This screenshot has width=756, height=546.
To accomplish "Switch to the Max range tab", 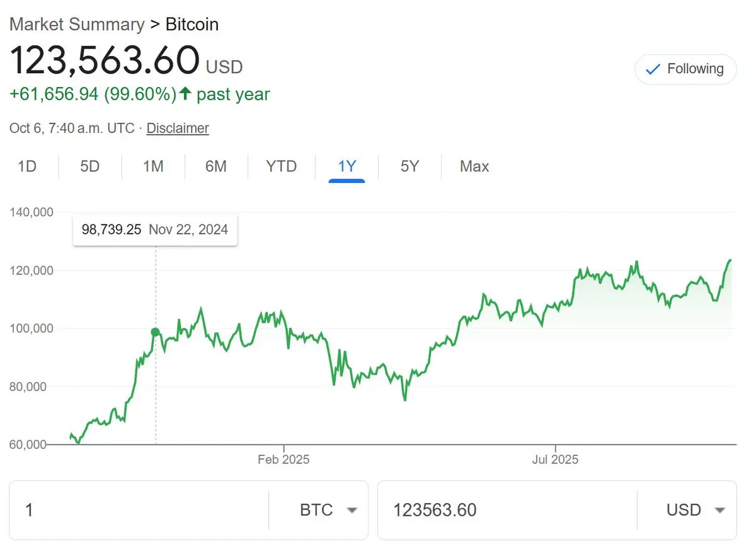I will pyautogui.click(x=474, y=166).
